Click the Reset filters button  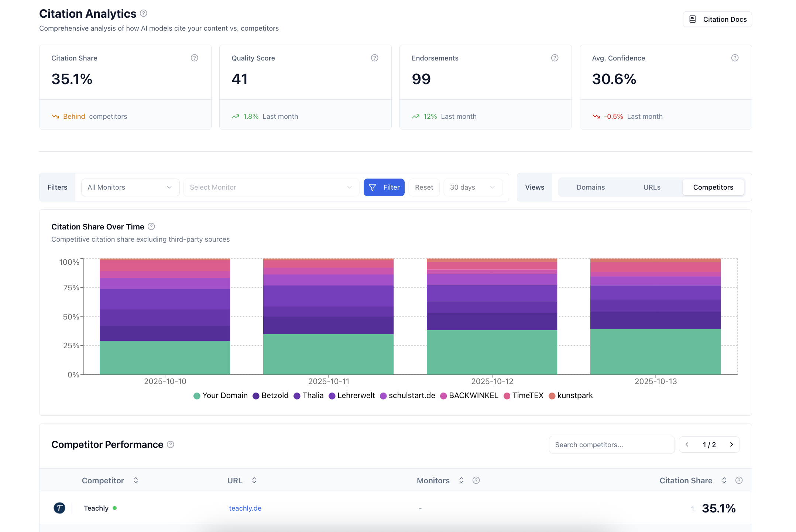pos(424,187)
